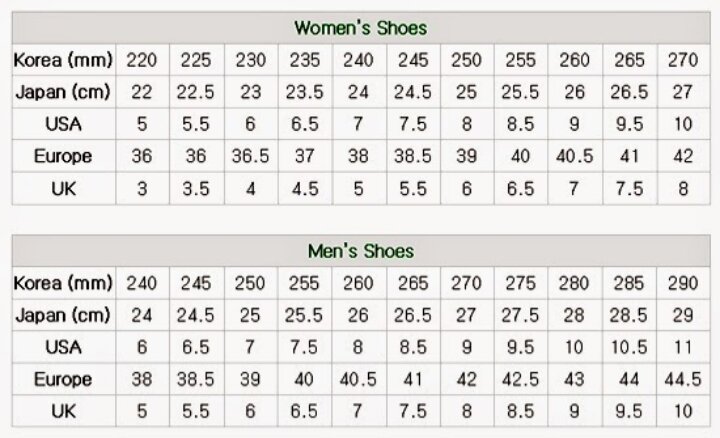720x438 pixels.
Task: Click the UK row label in Men's table
Action: click(x=63, y=411)
